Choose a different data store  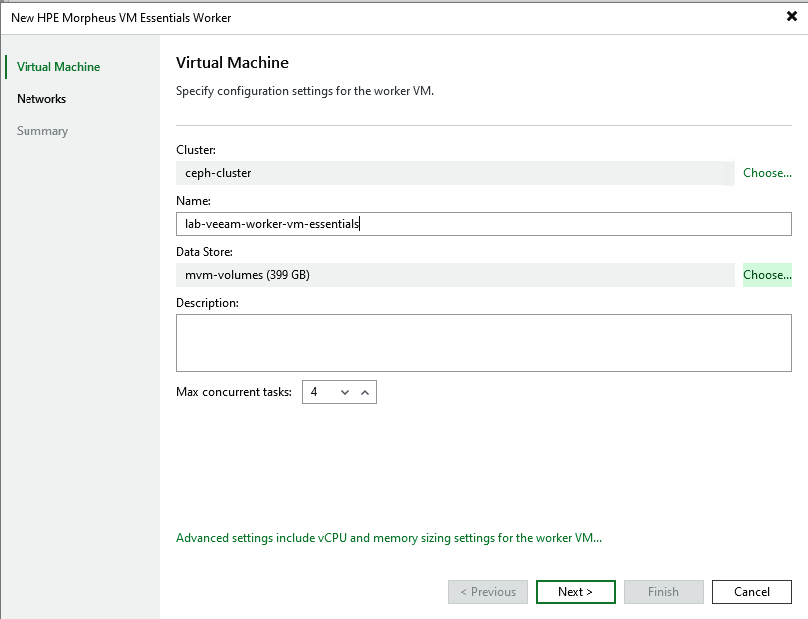click(767, 275)
